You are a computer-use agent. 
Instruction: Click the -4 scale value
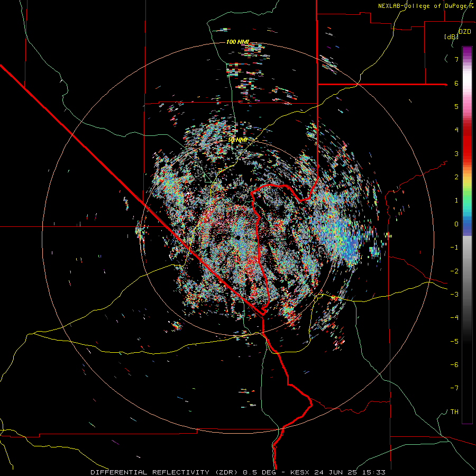454,318
